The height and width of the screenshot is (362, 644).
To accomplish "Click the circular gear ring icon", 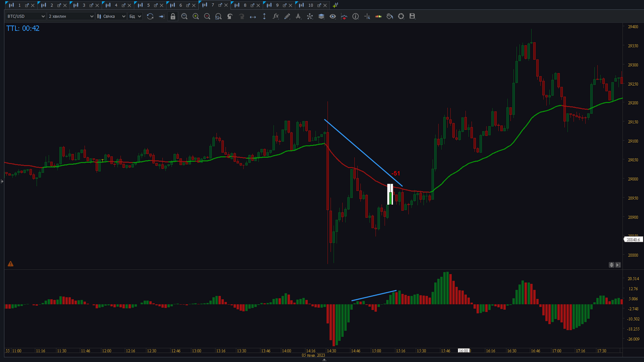I will 401,16.
